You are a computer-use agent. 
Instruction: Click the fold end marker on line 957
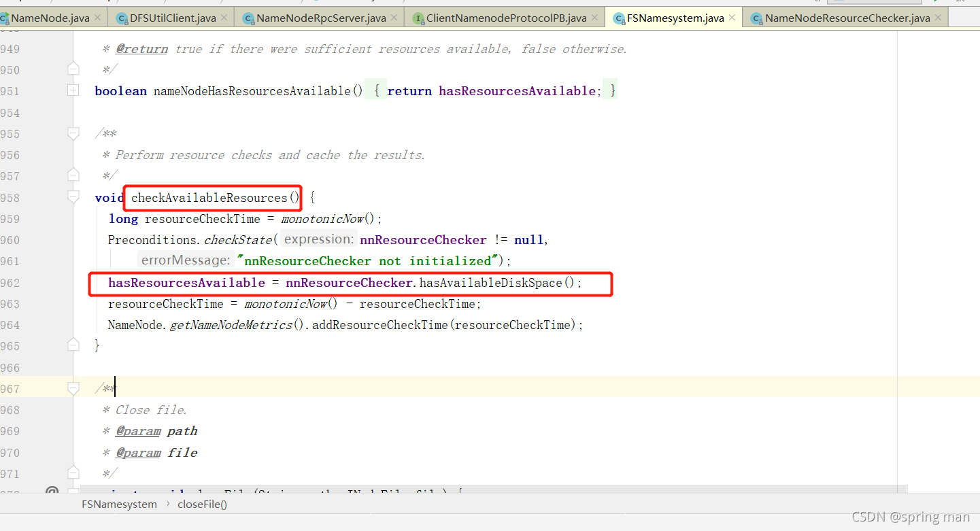tap(73, 175)
